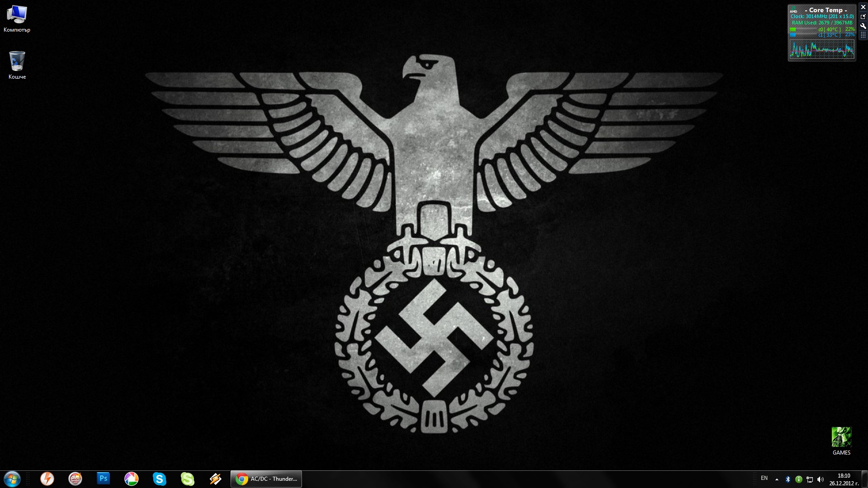Open the volume speaker tray icon
The image size is (868, 488).
(x=821, y=479)
